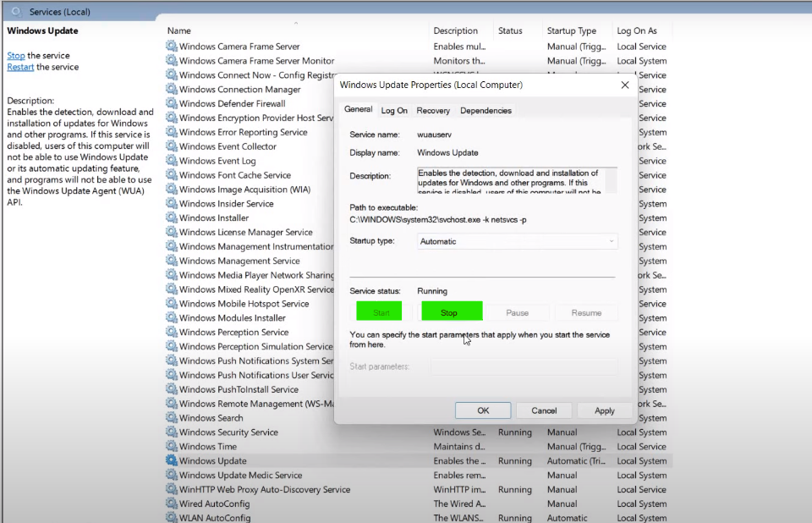Open the Startup type dropdown set to Automatic

[517, 241]
